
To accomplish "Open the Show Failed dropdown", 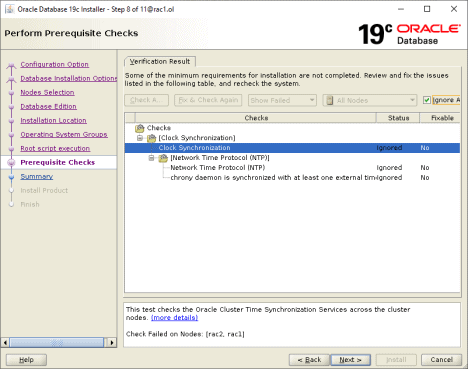I will tap(282, 100).
